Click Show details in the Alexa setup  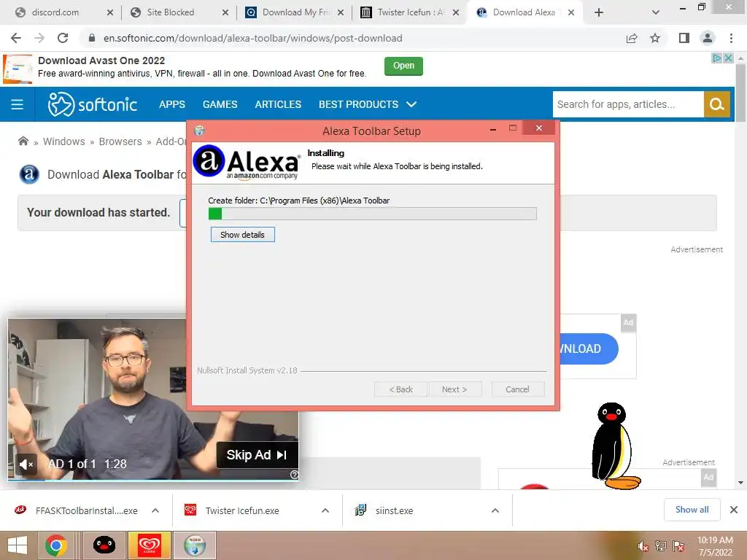point(242,235)
